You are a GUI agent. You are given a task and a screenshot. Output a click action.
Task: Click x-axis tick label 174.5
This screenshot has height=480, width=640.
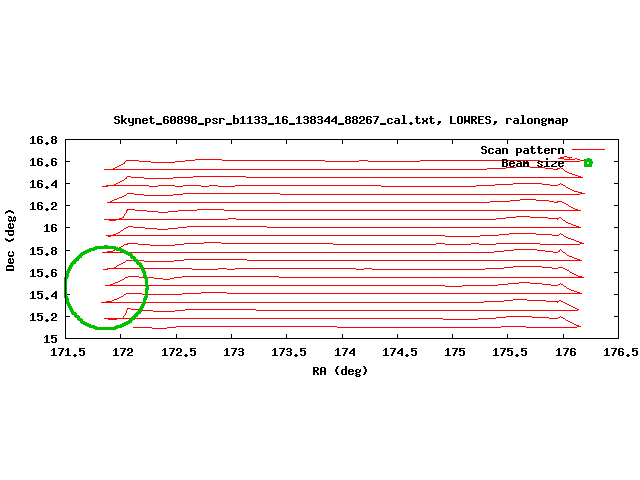[400, 352]
